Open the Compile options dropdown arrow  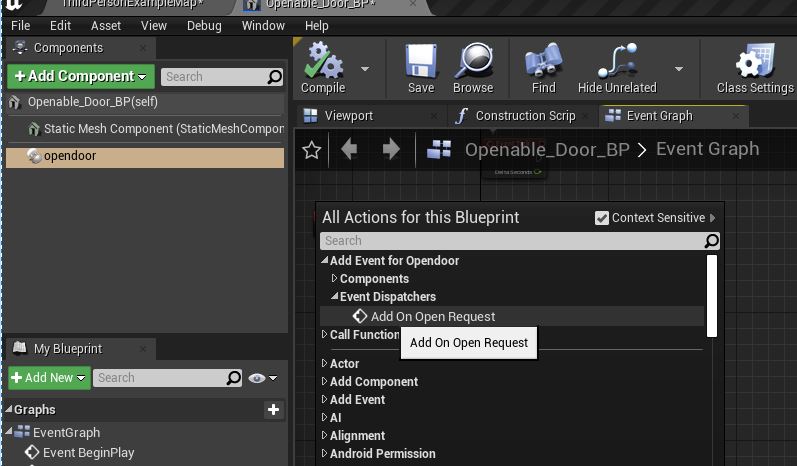[365, 69]
